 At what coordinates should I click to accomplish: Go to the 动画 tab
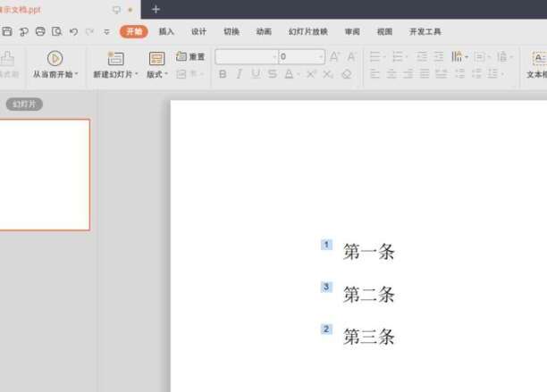(x=264, y=32)
